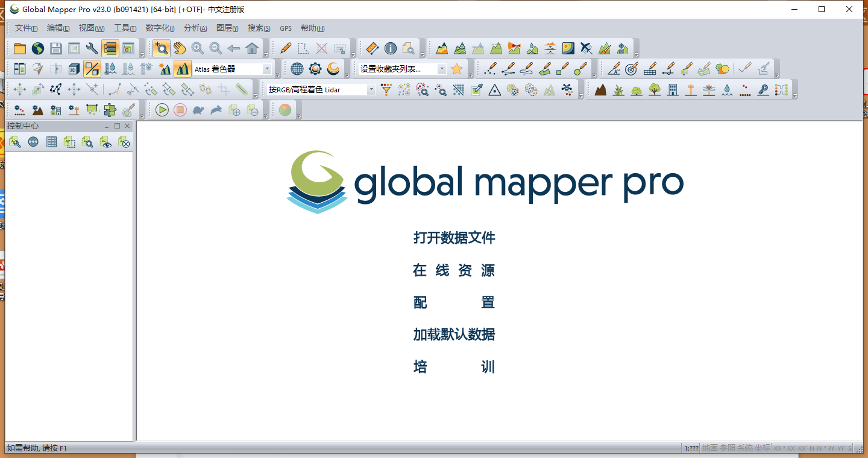Click the rabbit speed-up icon
Screen dimensions: 868x458
[x=216, y=110]
